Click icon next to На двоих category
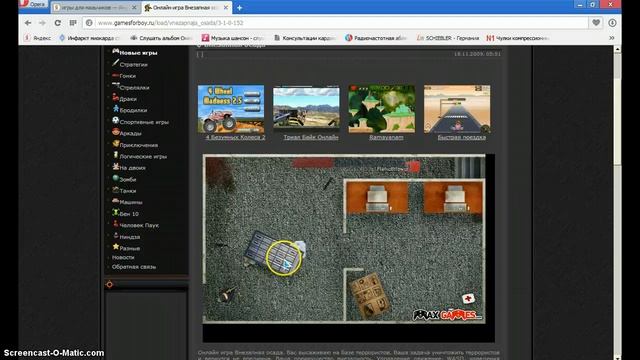The image size is (640, 360). pos(116,167)
